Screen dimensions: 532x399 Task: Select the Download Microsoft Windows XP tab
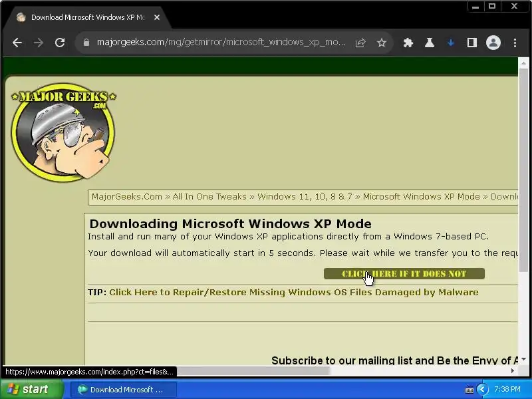coord(88,17)
